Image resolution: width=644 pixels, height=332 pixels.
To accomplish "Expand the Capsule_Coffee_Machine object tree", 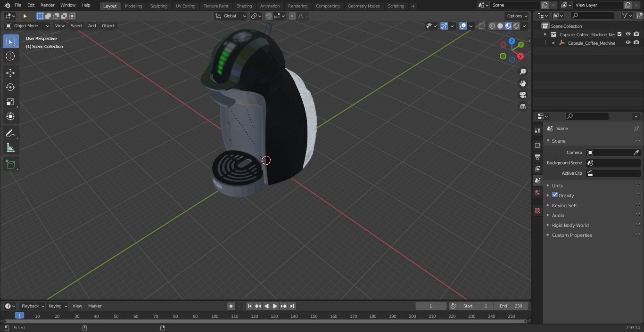I will click(x=553, y=43).
